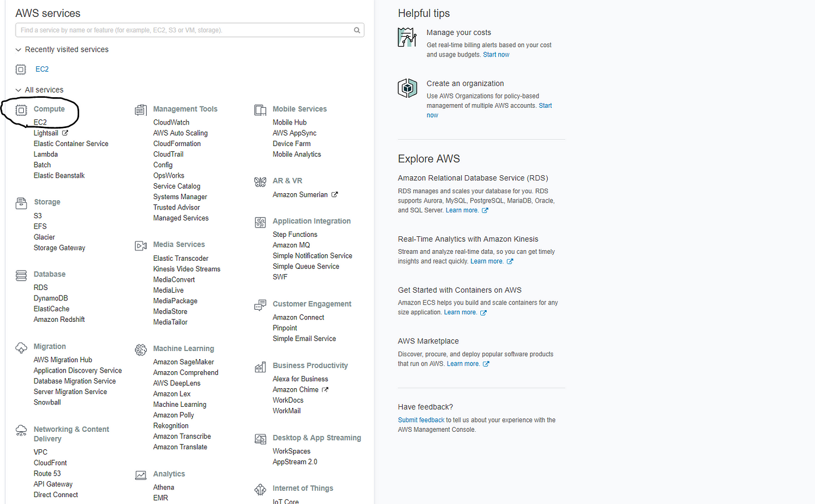Viewport: 815px width, 504px height.
Task: Click external link icon beside Amazon Chime
Action: (x=325, y=389)
